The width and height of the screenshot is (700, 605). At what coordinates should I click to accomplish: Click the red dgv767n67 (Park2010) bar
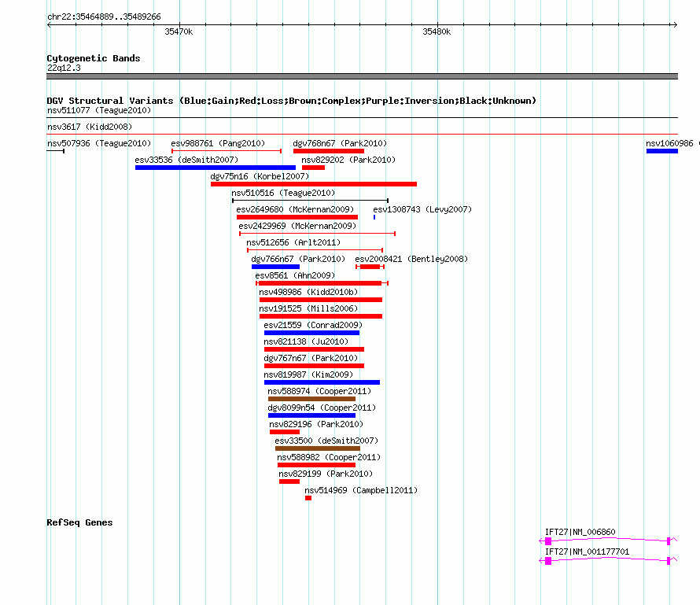click(315, 366)
